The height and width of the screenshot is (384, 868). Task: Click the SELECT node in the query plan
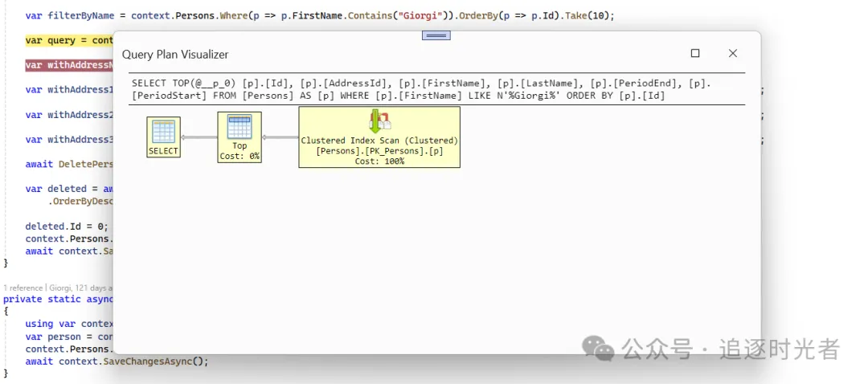tap(163, 137)
